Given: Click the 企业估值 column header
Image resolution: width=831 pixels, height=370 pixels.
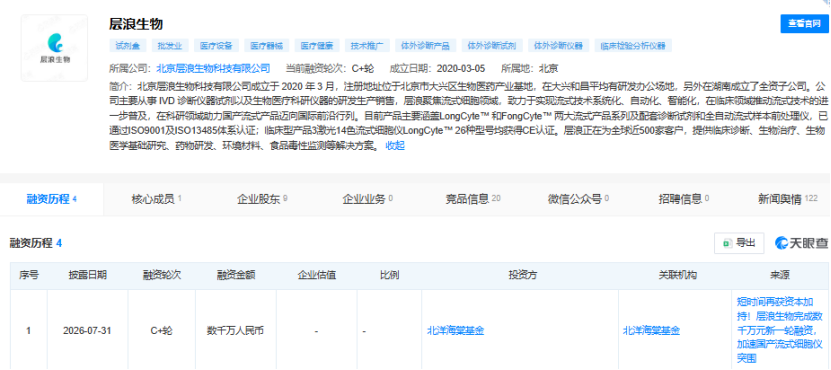Looking at the screenshot, I should tap(316, 275).
